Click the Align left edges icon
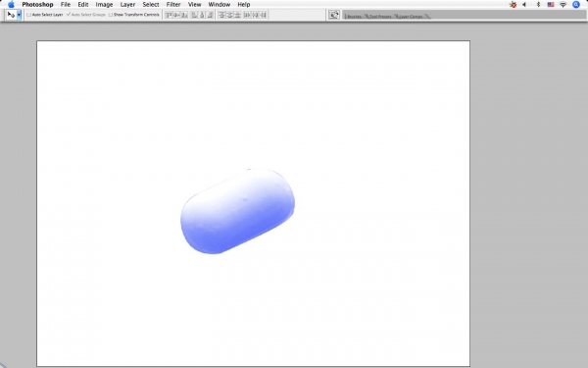Screen dimensions: 588x368 [x=194, y=15]
